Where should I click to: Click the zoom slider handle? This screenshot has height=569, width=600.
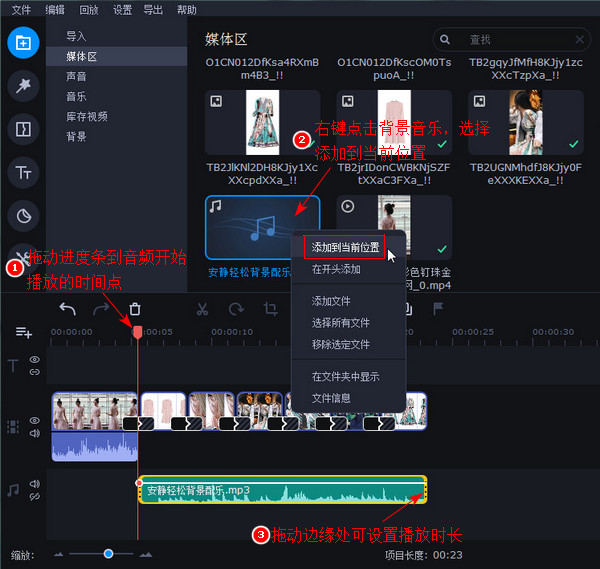108,554
